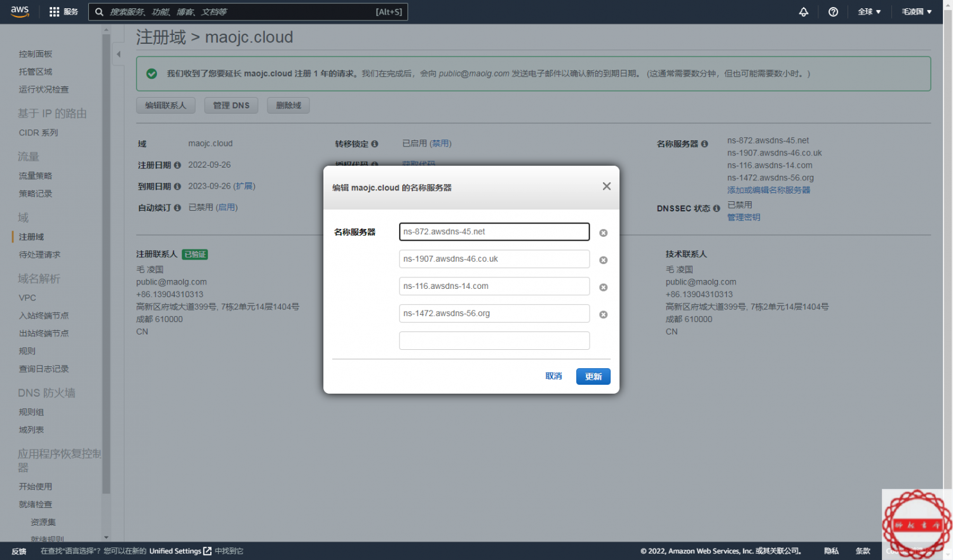Edit the first name server field

pyautogui.click(x=494, y=232)
